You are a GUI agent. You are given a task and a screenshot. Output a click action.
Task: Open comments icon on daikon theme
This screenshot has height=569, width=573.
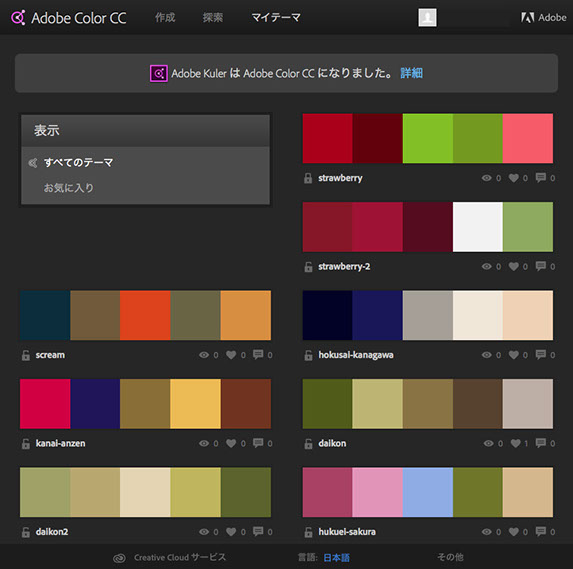(x=541, y=443)
